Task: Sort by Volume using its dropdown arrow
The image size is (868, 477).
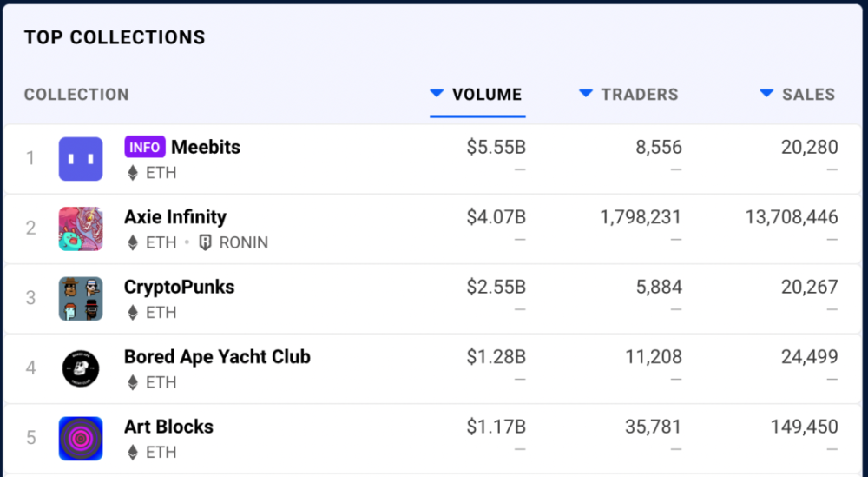Action: point(437,94)
